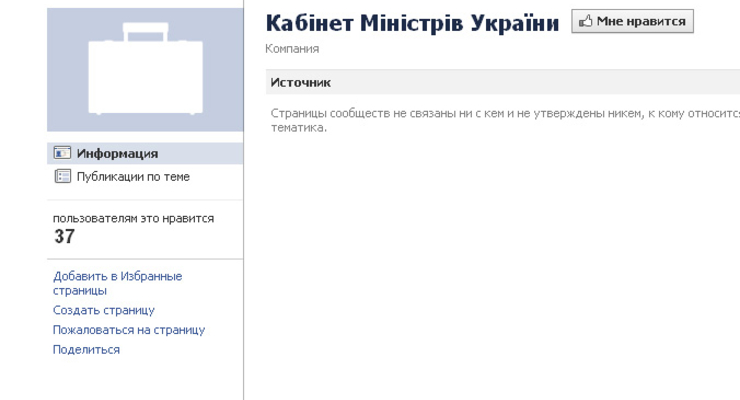
Task: Click Добавить в Избранные страницы link
Action: click(x=118, y=283)
